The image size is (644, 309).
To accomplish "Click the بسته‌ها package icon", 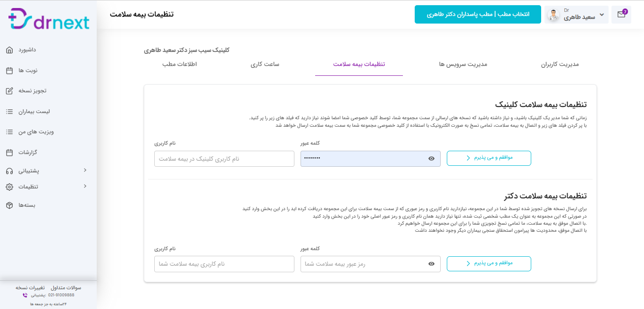I will 9,205.
